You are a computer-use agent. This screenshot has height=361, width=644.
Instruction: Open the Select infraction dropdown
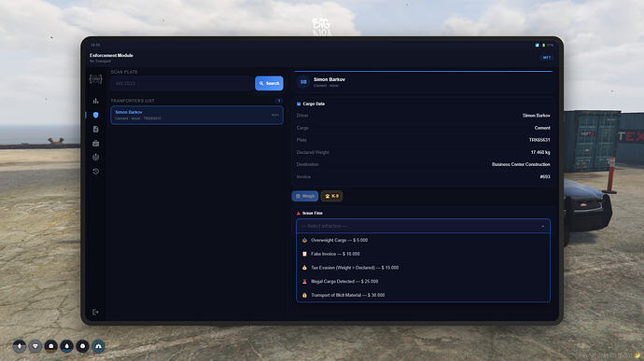tap(423, 227)
